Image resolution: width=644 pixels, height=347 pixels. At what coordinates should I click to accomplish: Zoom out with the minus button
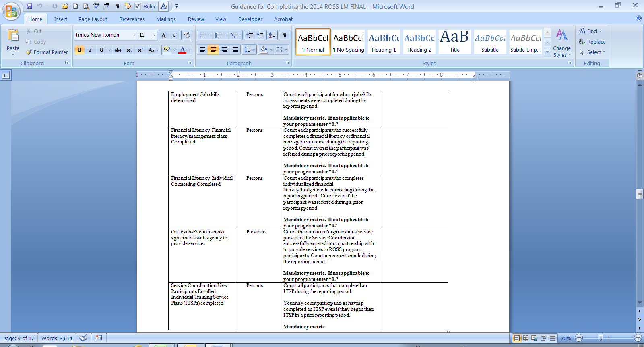coord(579,338)
